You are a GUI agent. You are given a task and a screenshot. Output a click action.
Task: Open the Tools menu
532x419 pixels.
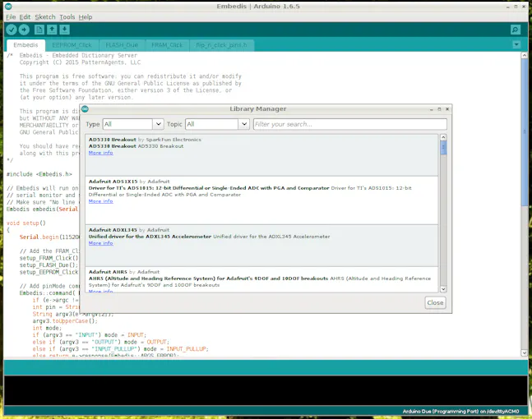click(x=67, y=17)
